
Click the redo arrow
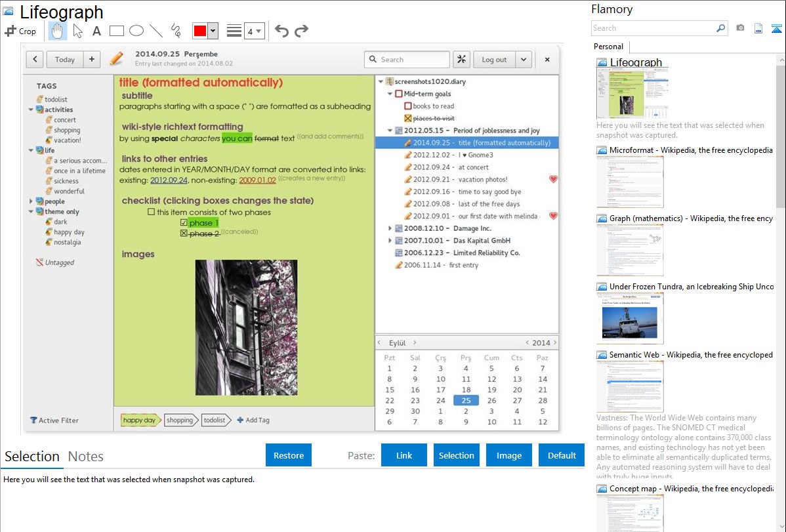(x=301, y=31)
